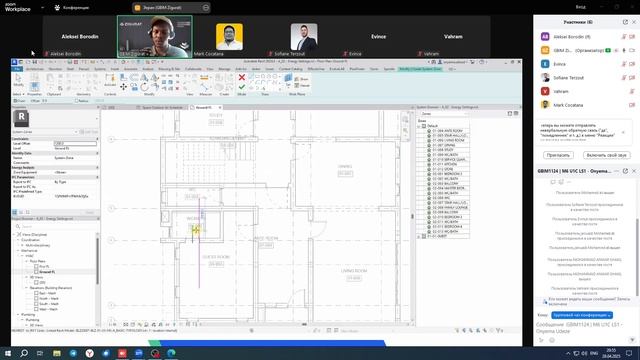Pop out the Zoom chat panel
Viewport: 640px width, 360px height.
pyautogui.click(x=625, y=171)
